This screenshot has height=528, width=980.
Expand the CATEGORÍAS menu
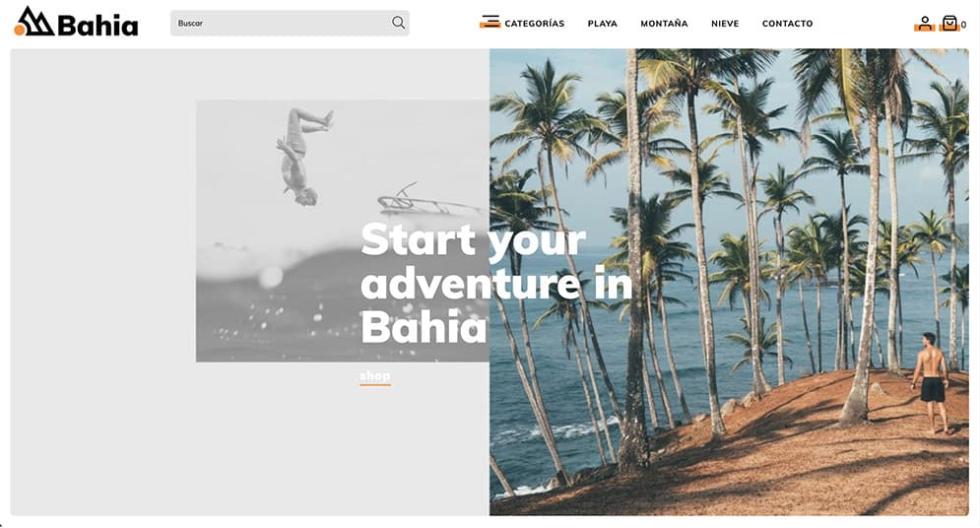click(x=535, y=24)
